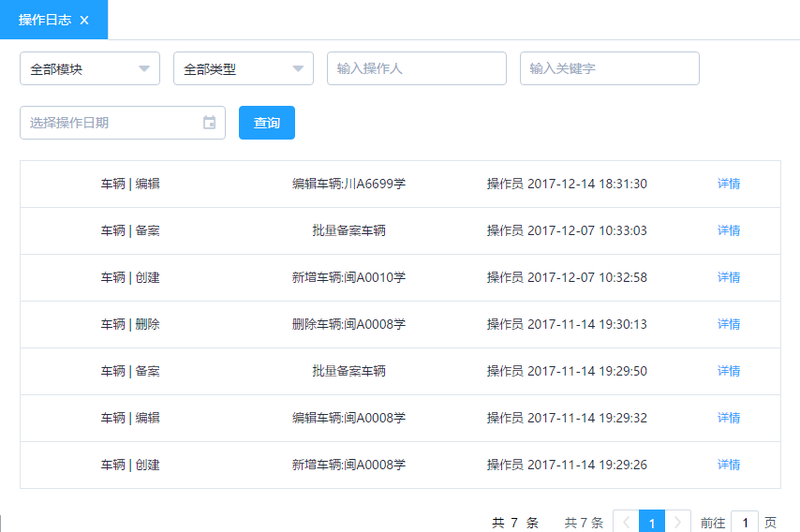The width and height of the screenshot is (800, 532).
Task: Expand the 全部模块 dropdown
Action: coord(90,68)
